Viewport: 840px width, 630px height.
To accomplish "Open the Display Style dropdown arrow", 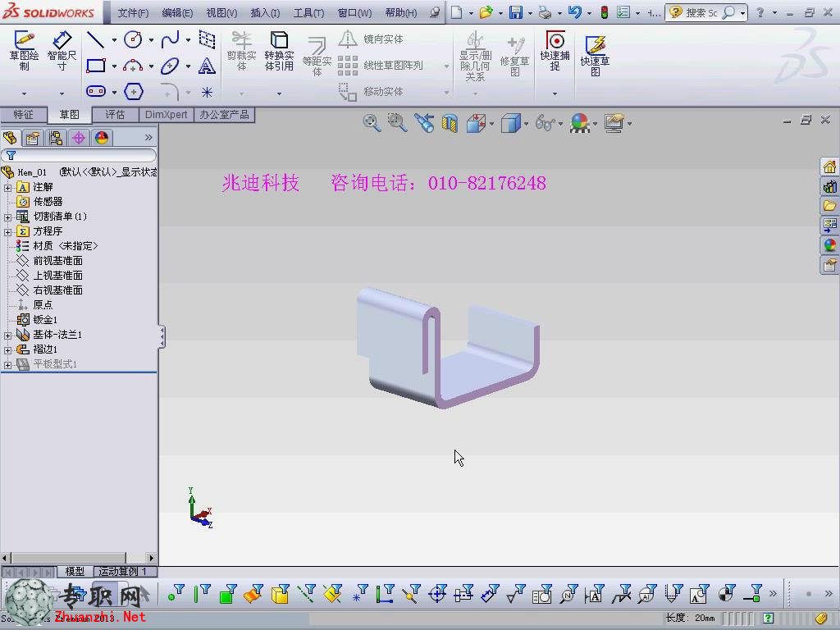I will [526, 124].
